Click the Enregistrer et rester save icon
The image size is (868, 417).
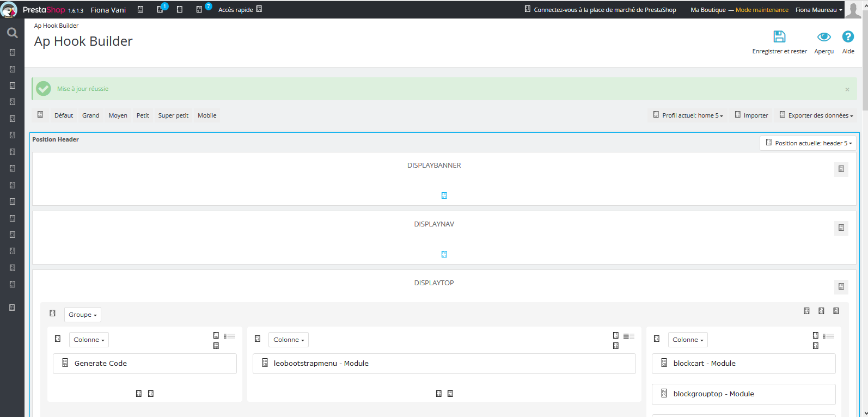pyautogui.click(x=779, y=36)
